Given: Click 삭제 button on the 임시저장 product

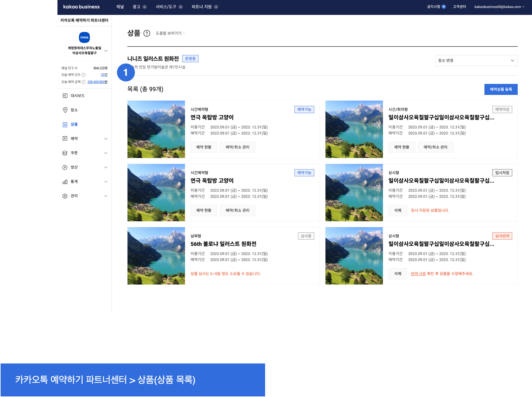Looking at the screenshot, I should [398, 210].
